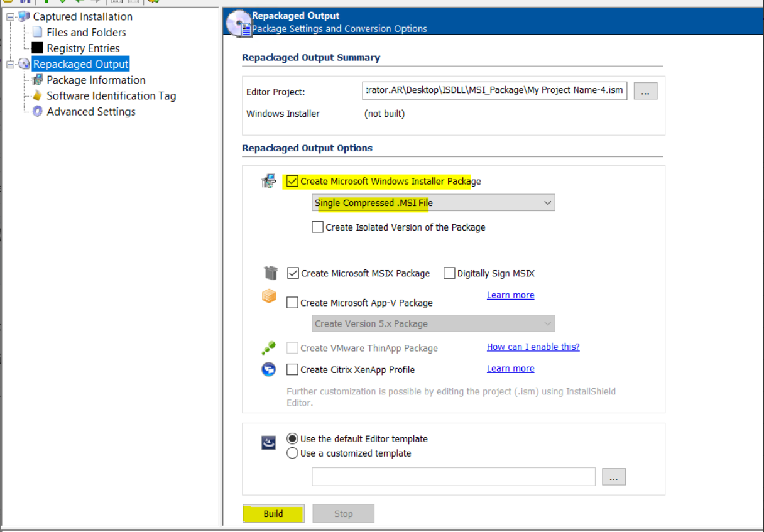The width and height of the screenshot is (764, 532).
Task: Select Captured Installation in the tree
Action: pos(82,16)
